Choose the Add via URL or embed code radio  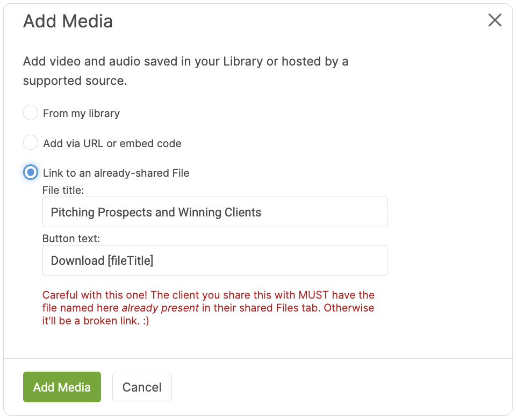point(31,143)
